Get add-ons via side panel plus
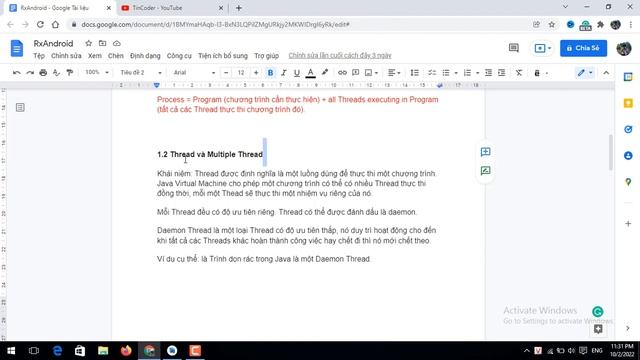640x360 pixels. (628, 224)
